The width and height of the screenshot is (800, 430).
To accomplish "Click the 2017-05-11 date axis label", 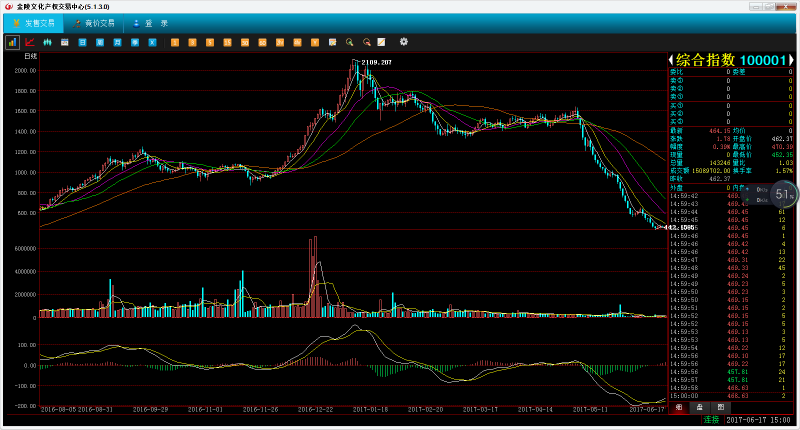I will click(590, 410).
